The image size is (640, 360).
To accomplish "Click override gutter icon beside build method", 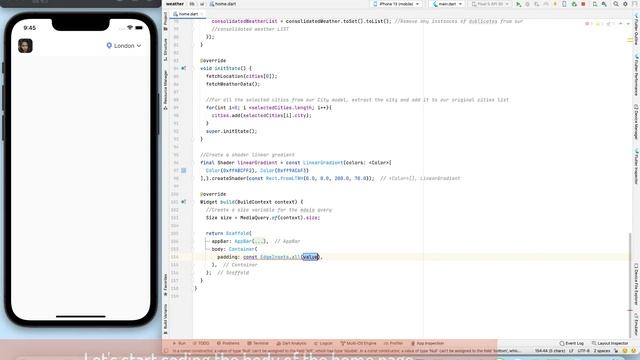I will (x=184, y=202).
